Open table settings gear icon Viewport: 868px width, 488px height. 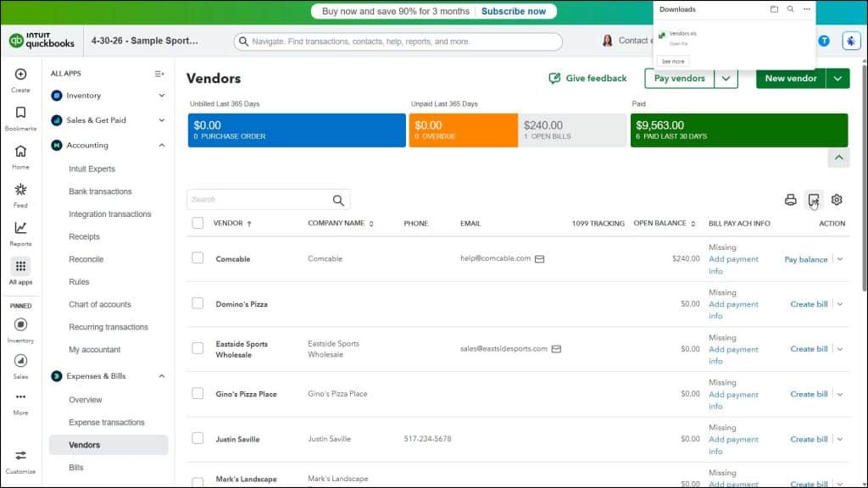[x=837, y=200]
